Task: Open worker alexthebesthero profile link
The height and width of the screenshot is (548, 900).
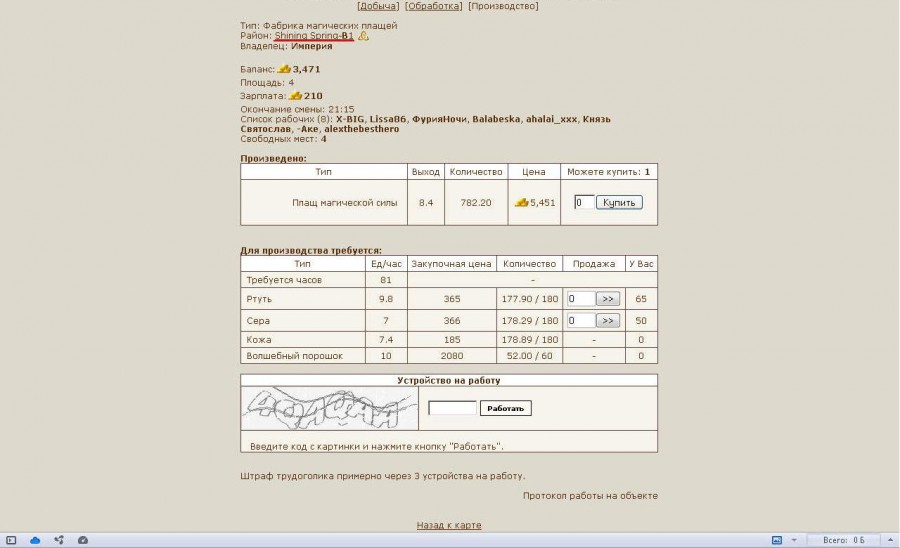Action: (x=362, y=129)
